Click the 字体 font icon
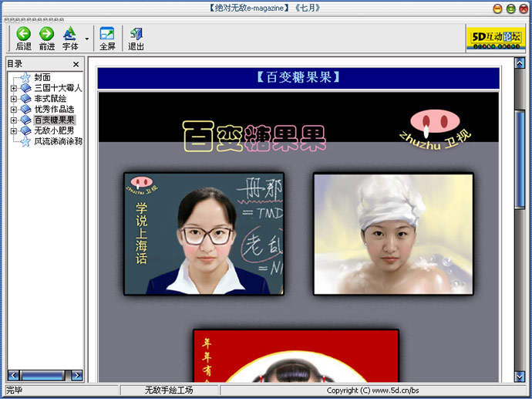The image size is (532, 399). coord(70,39)
